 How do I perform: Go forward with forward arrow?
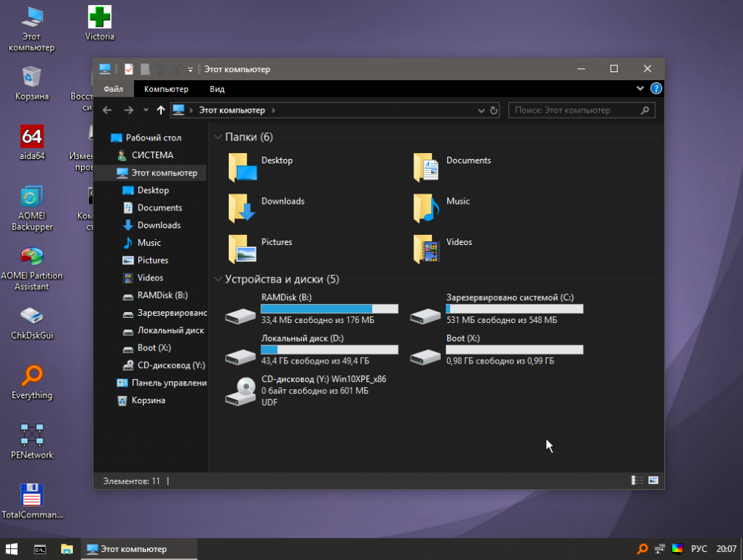pyautogui.click(x=129, y=110)
